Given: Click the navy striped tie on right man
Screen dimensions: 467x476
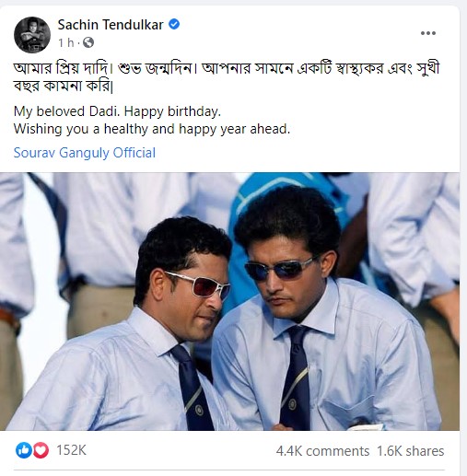Looking at the screenshot, I should pos(295,378).
